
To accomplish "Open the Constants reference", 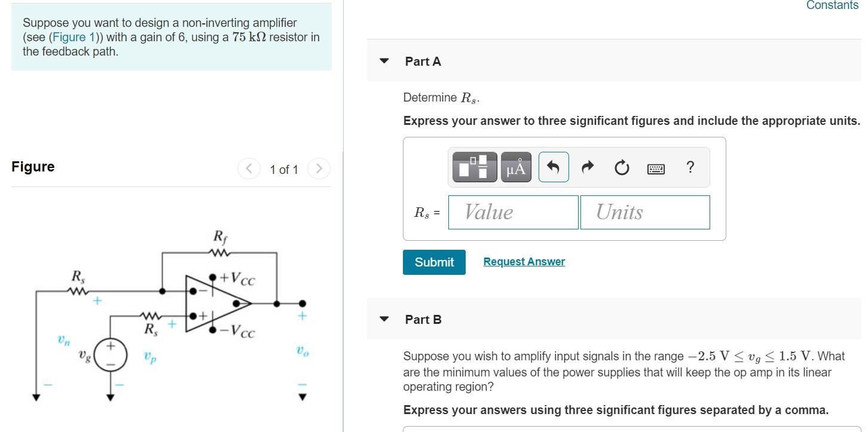I will [x=832, y=5].
